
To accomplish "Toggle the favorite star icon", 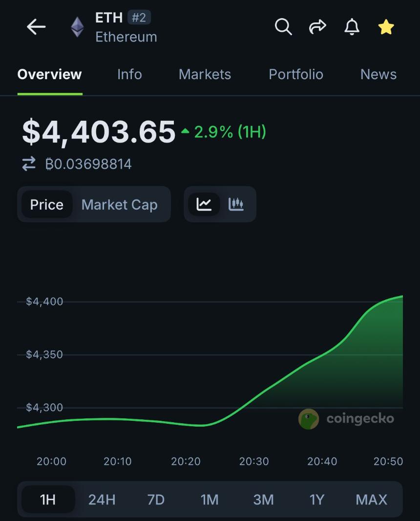I will tap(386, 27).
